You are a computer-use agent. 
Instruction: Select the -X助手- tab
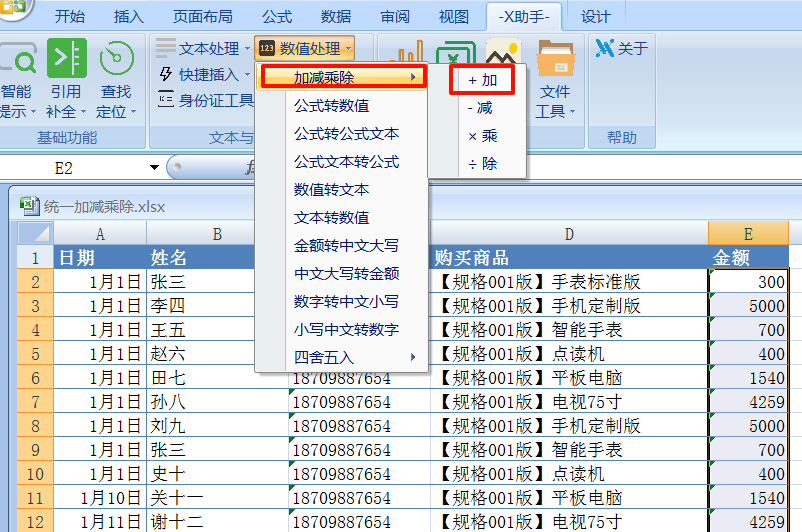pos(524,16)
